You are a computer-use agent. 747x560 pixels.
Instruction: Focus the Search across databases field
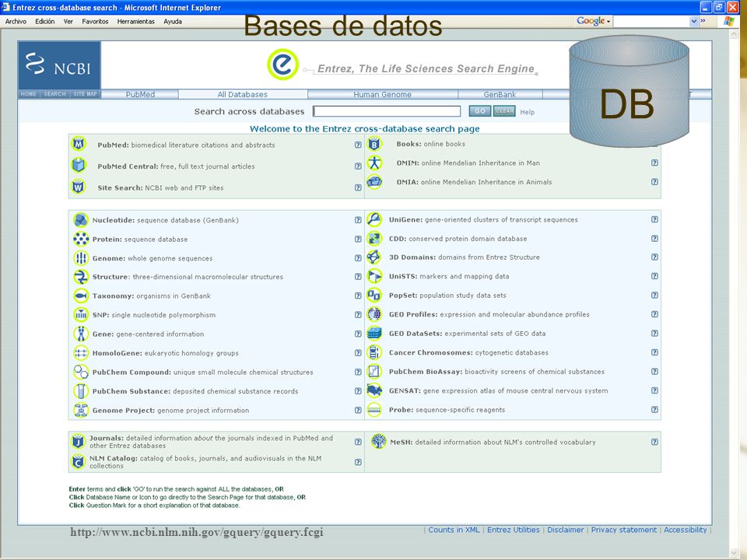click(x=387, y=111)
